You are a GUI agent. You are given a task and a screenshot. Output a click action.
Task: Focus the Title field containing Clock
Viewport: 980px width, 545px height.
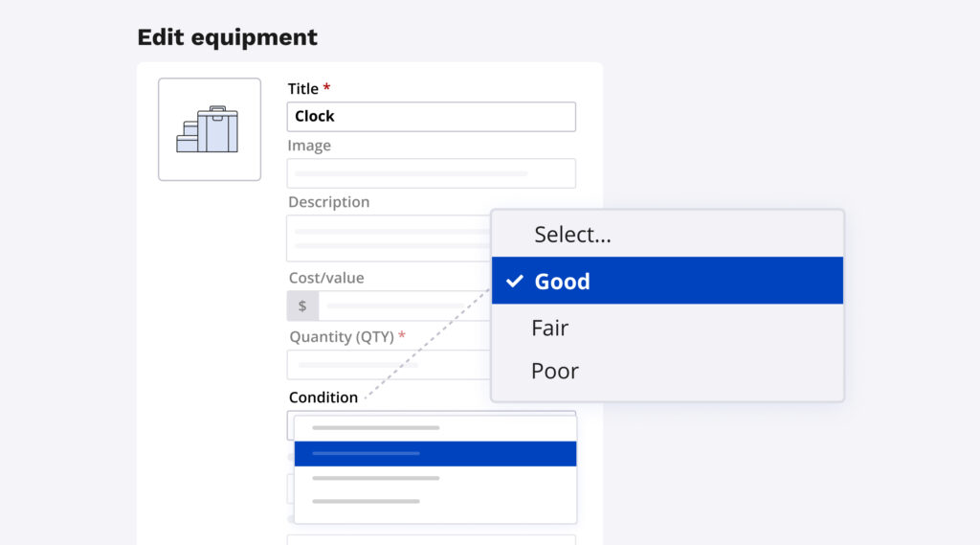coord(431,116)
